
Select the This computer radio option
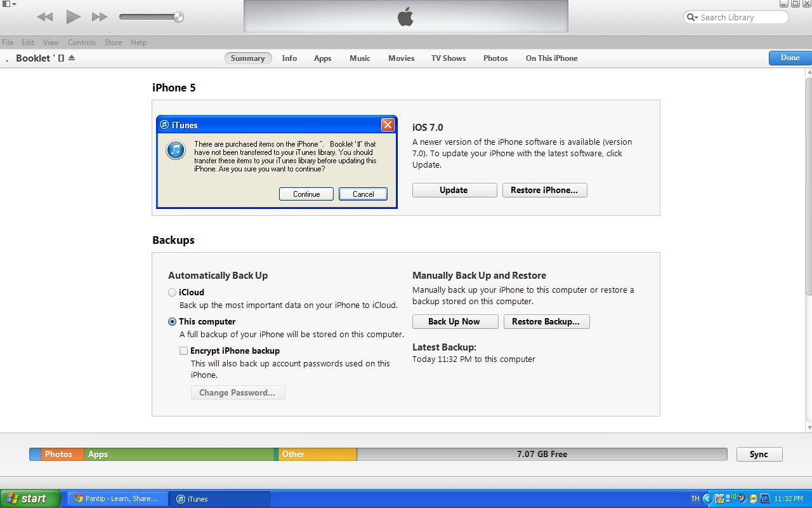172,322
